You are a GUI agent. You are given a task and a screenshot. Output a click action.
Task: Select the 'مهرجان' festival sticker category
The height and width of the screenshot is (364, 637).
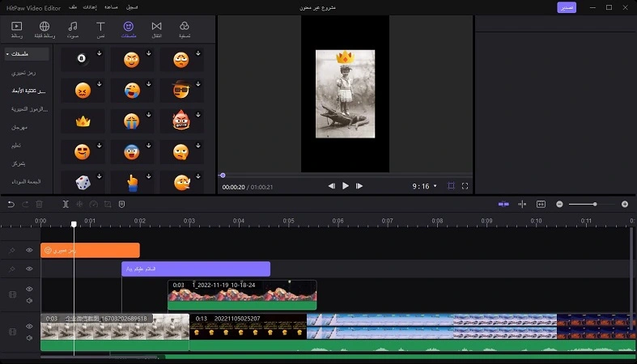[x=19, y=128]
